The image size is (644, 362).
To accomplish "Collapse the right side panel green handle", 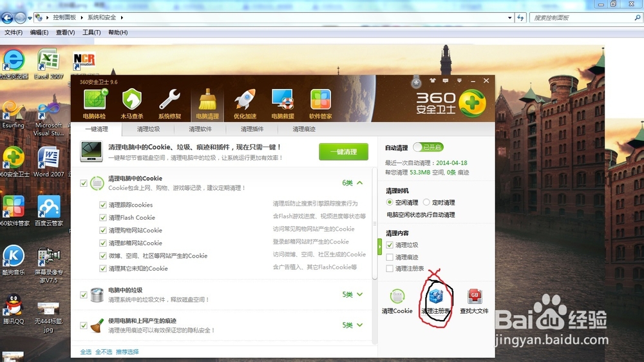I will click(x=379, y=247).
